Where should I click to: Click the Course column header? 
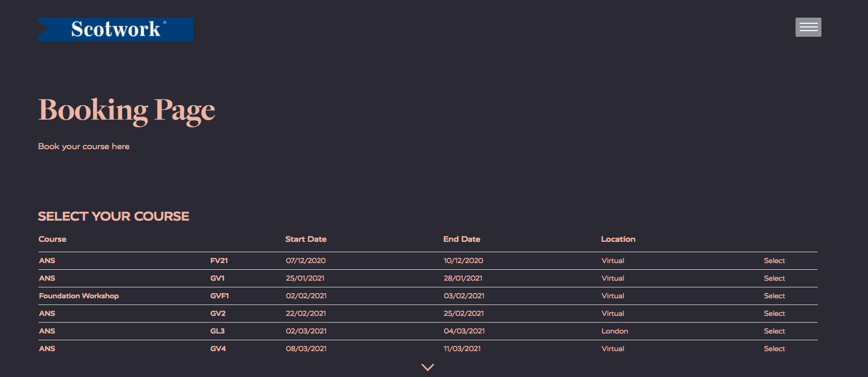pos(52,239)
